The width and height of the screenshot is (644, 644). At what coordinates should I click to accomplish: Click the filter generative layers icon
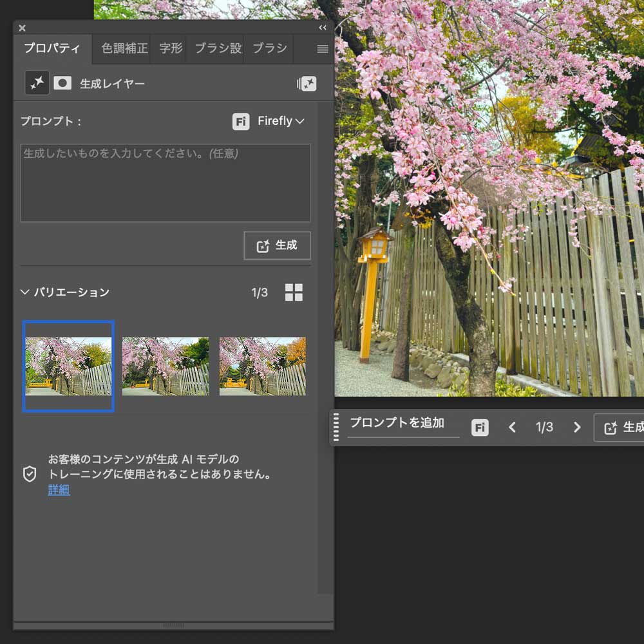point(307,83)
